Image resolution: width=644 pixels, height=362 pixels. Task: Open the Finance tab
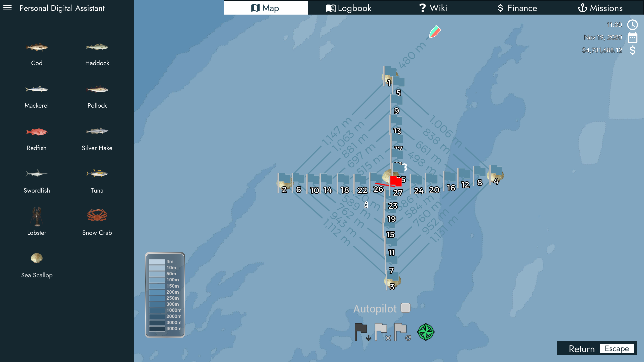[517, 8]
